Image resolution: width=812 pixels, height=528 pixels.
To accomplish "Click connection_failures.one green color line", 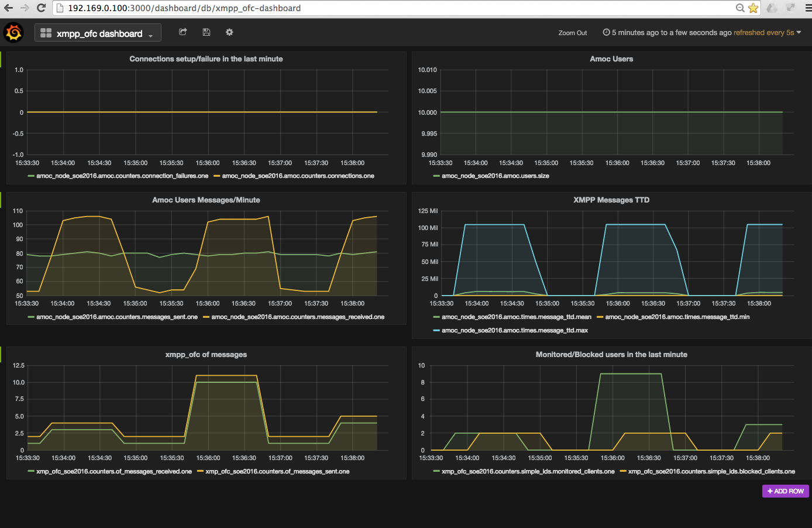I will point(30,176).
